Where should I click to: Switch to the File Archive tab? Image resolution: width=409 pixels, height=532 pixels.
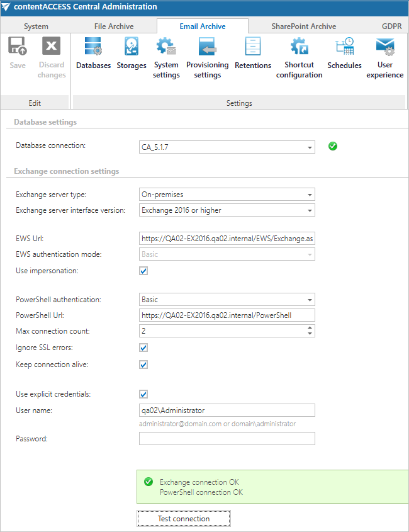point(114,26)
